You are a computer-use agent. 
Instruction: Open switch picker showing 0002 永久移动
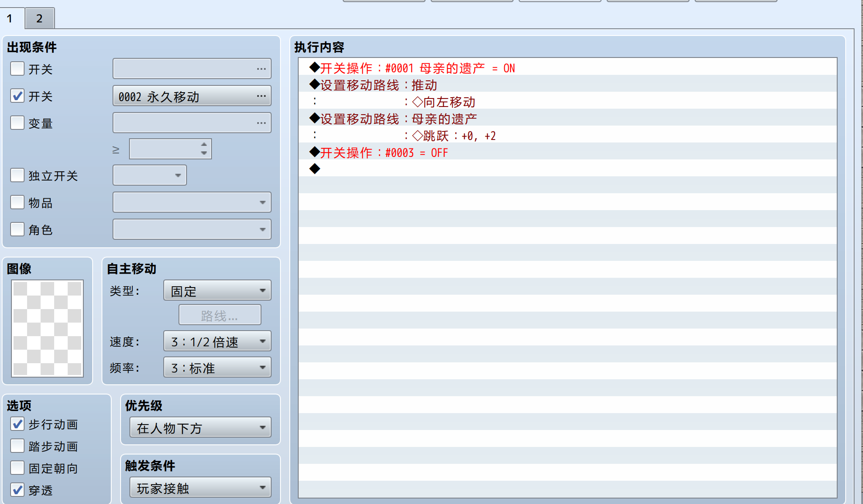pyautogui.click(x=192, y=96)
